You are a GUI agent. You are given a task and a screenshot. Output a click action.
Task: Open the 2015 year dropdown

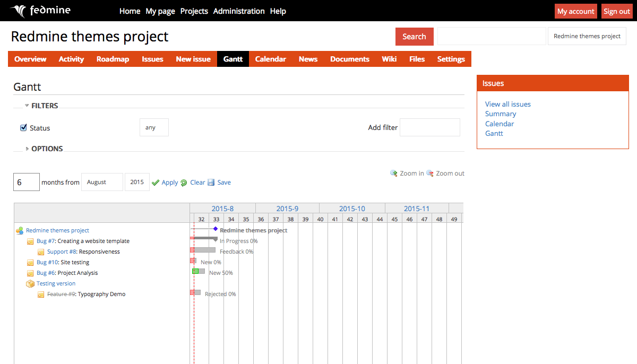(x=137, y=182)
